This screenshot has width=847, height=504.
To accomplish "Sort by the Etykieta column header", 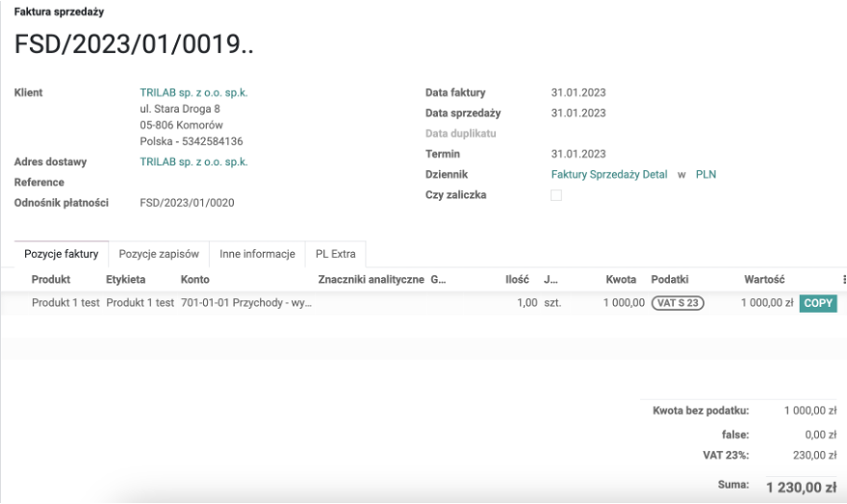I will pos(125,280).
